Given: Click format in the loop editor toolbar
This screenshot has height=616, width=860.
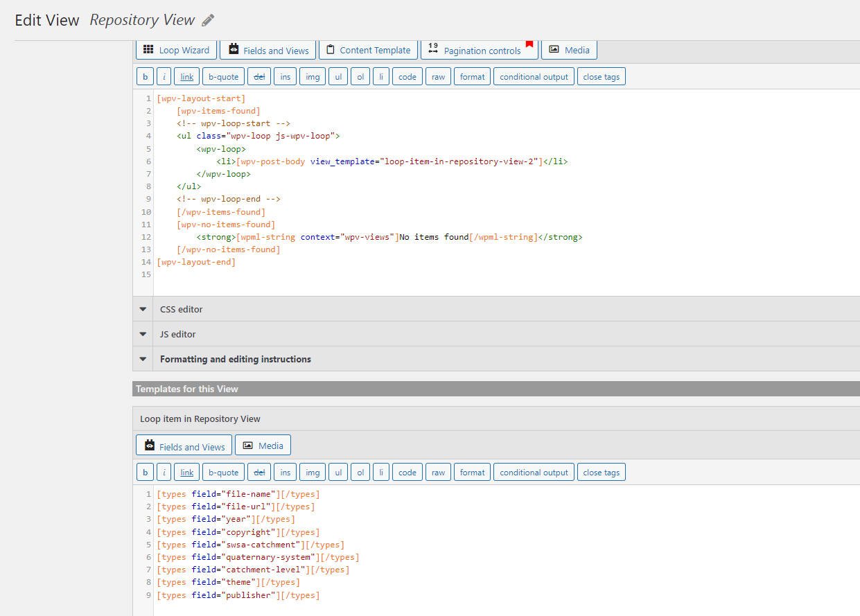Looking at the screenshot, I should [473, 77].
